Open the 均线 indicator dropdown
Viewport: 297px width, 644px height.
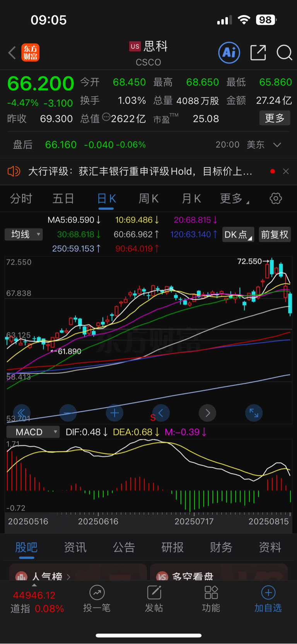pyautogui.click(x=24, y=234)
